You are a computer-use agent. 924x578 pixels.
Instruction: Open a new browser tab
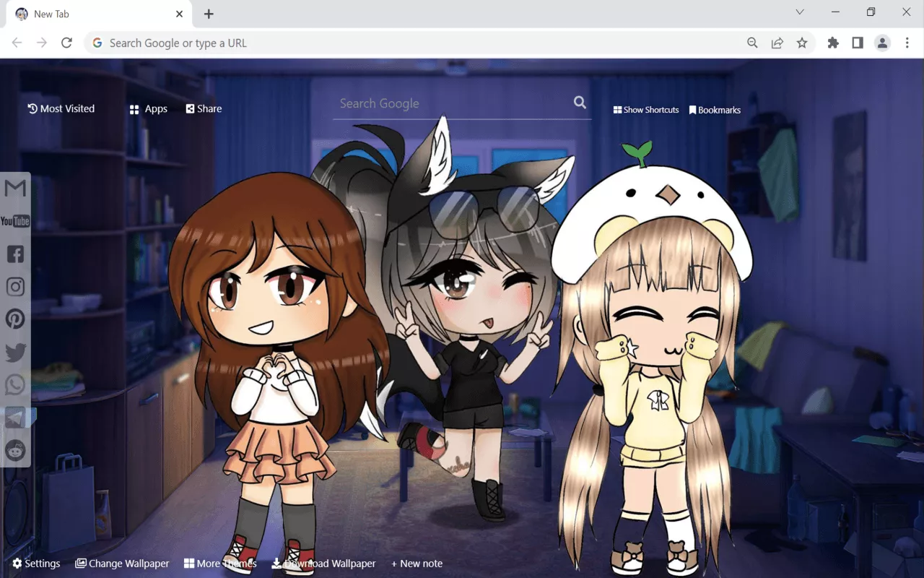point(209,14)
